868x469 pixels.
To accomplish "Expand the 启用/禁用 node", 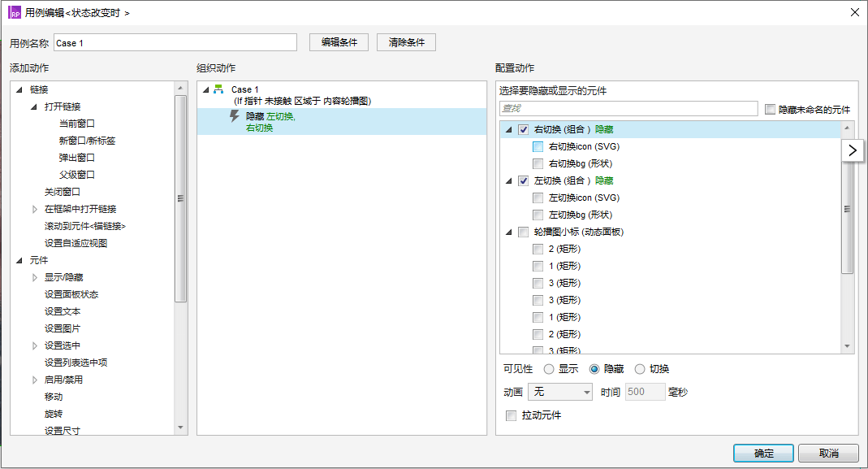I will click(34, 380).
